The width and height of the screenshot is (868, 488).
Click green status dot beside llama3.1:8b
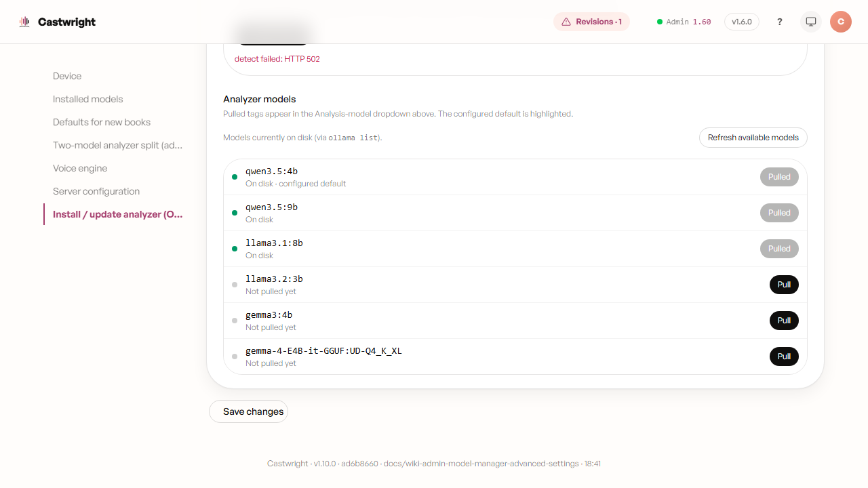point(235,249)
